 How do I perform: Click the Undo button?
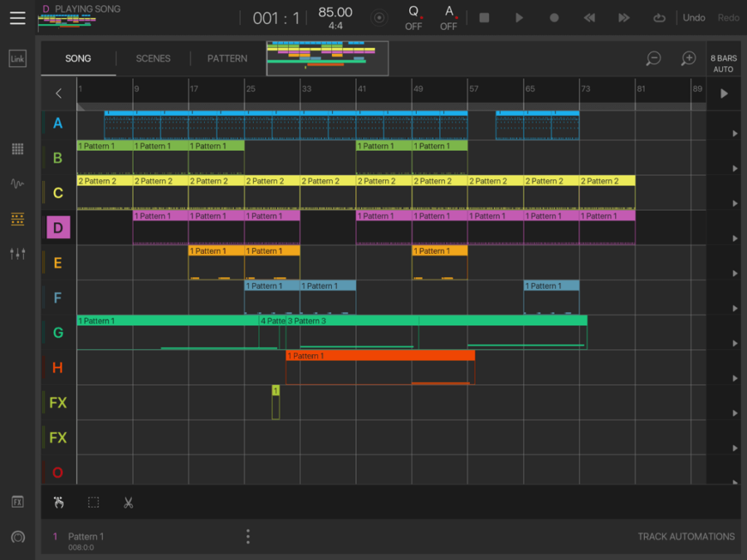[x=694, y=17]
